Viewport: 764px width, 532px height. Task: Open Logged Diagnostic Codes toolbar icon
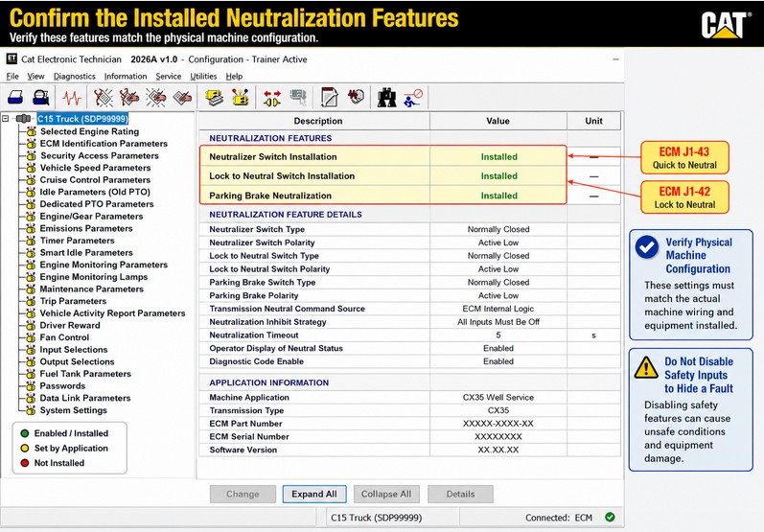(129, 98)
